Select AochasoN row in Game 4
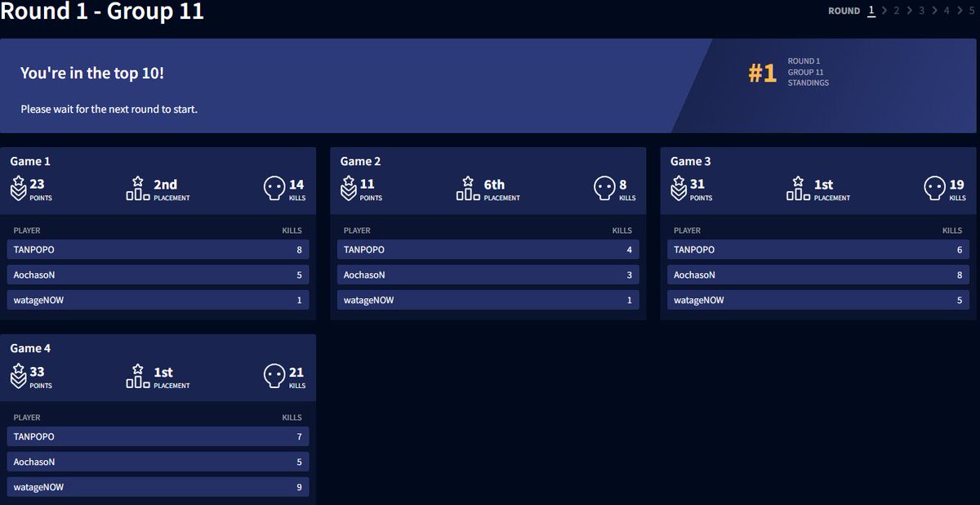Screen dimensions: 980x505 coord(158,462)
